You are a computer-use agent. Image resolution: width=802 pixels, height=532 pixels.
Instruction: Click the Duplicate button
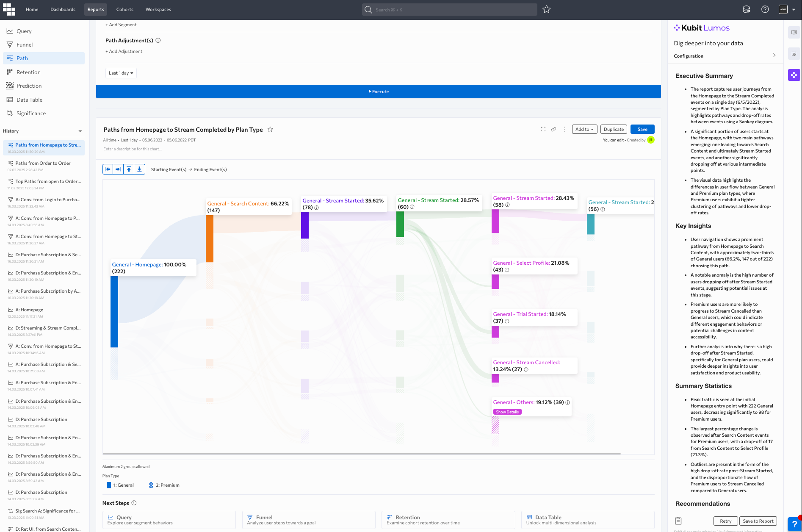coord(614,129)
